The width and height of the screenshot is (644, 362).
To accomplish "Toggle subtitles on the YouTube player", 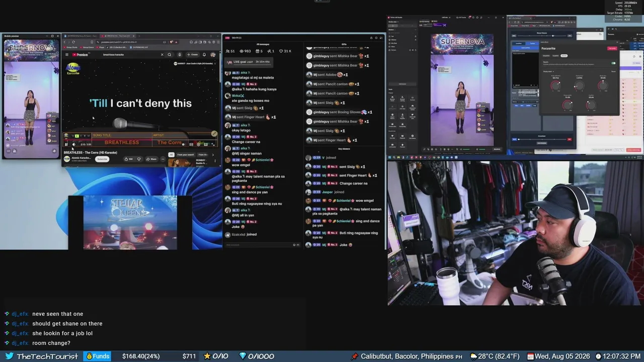I will pyautogui.click(x=191, y=144).
